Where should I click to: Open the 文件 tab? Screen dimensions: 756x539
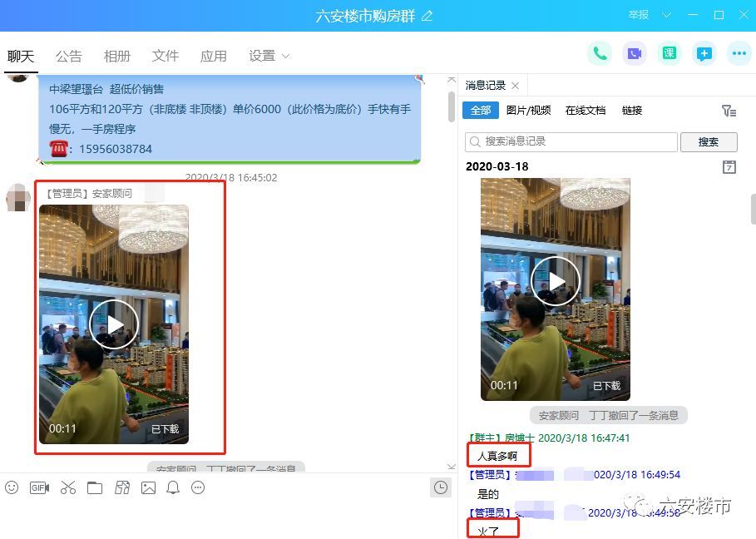[x=166, y=57]
